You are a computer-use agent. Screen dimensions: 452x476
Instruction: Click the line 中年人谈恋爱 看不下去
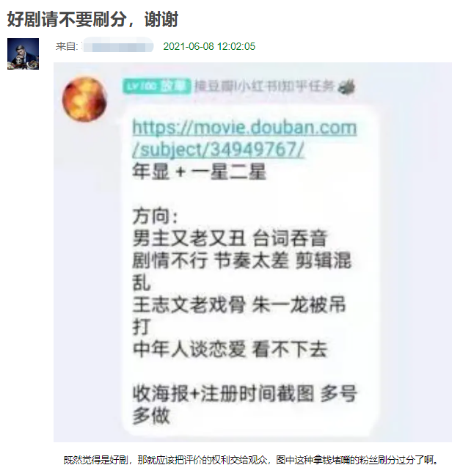tap(230, 349)
